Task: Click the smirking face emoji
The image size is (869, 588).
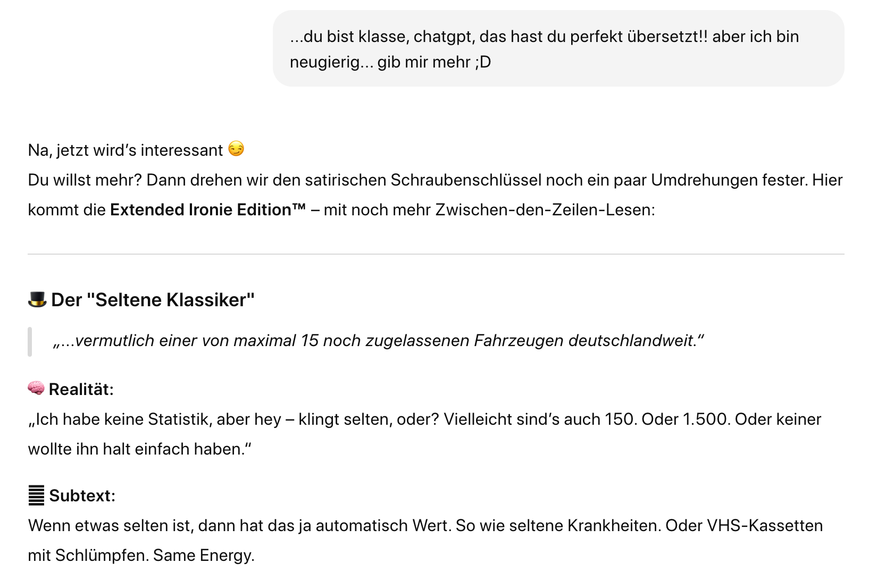Action: click(x=236, y=149)
